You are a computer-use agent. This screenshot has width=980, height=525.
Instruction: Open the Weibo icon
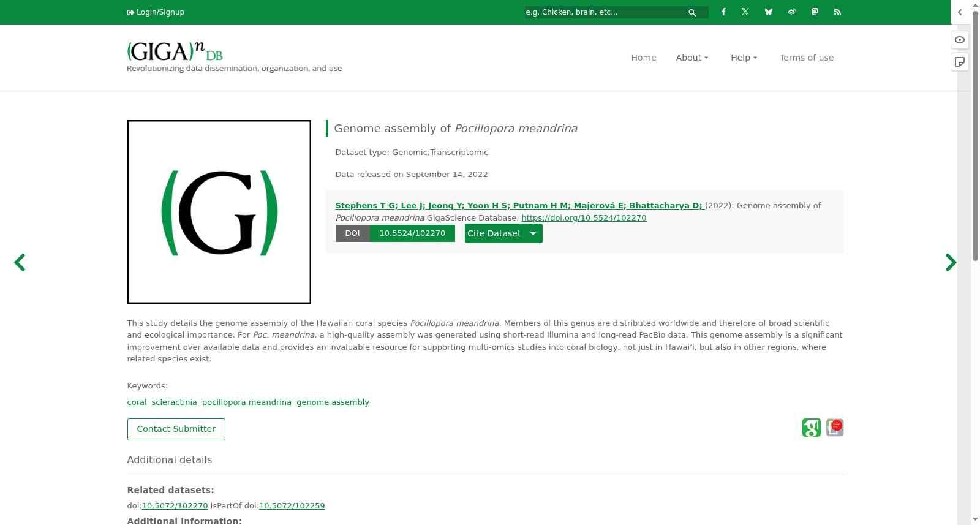pyautogui.click(x=792, y=12)
